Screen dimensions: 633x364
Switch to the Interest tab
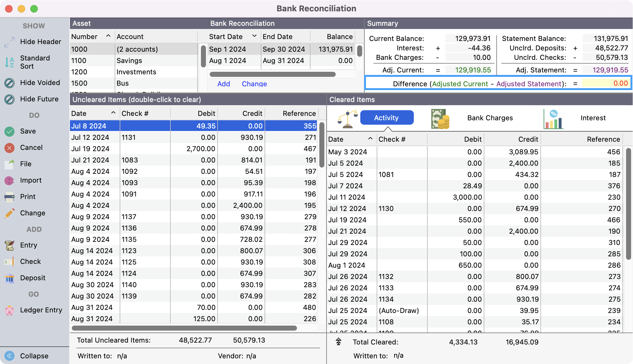coord(593,118)
